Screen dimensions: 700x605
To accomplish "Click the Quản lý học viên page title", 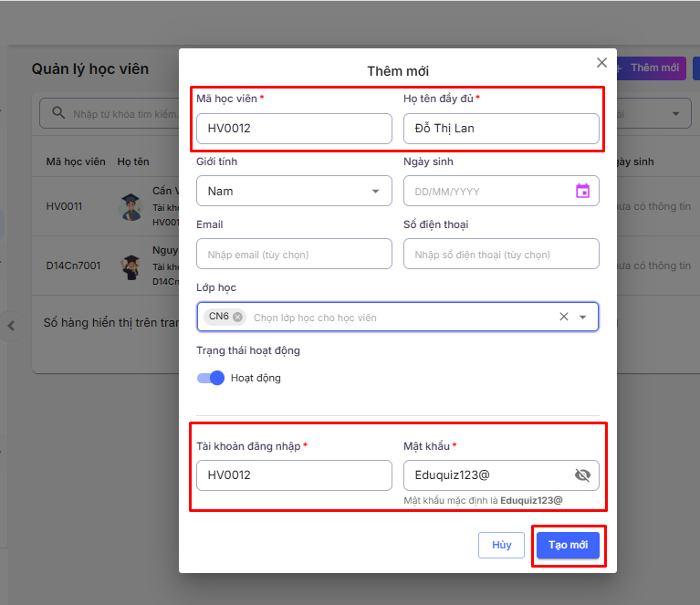I will (90, 69).
